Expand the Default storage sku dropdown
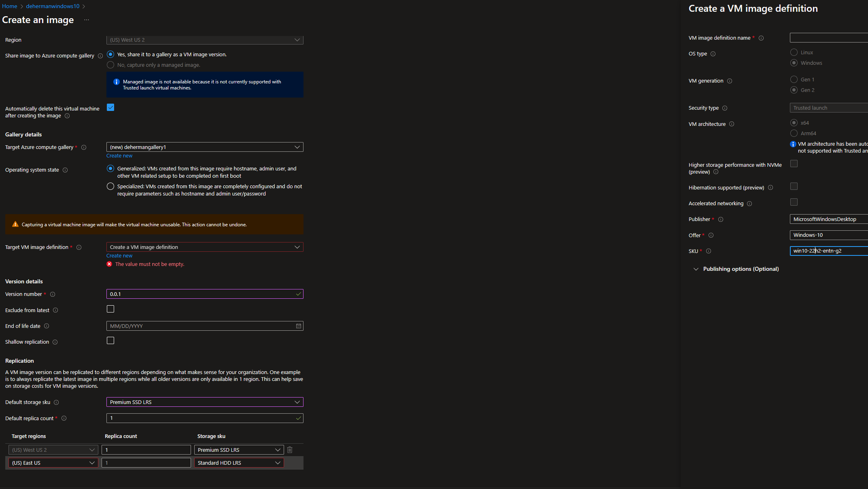 (204, 402)
